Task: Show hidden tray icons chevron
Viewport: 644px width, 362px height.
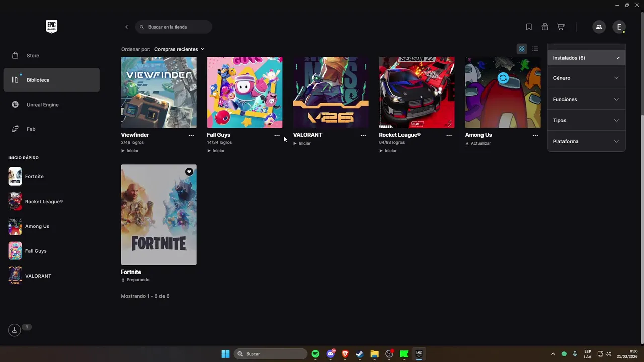Action: pos(553,354)
